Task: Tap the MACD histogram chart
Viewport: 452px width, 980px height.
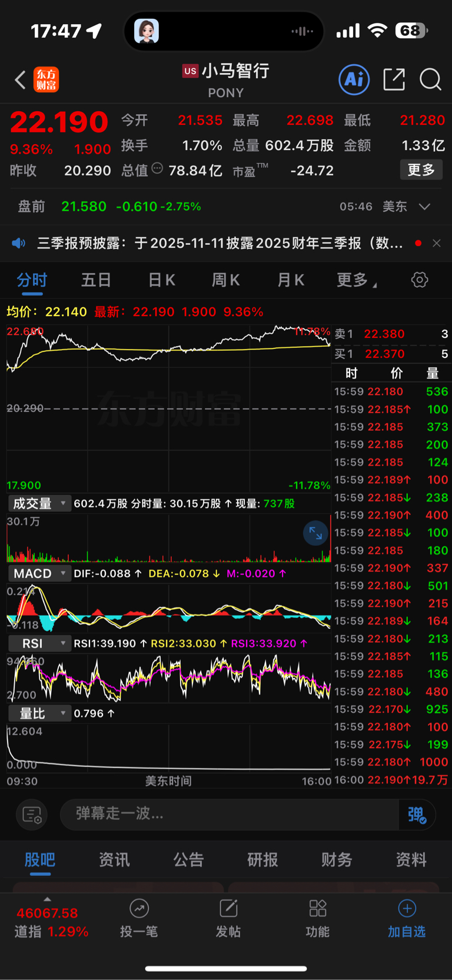Action: pyautogui.click(x=168, y=608)
